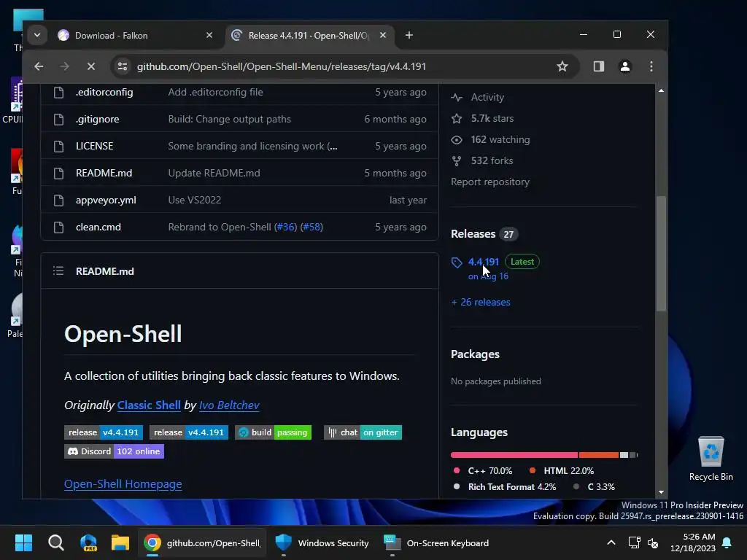Expand the tab search dropdown
The width and height of the screenshot is (747, 560).
[37, 35]
